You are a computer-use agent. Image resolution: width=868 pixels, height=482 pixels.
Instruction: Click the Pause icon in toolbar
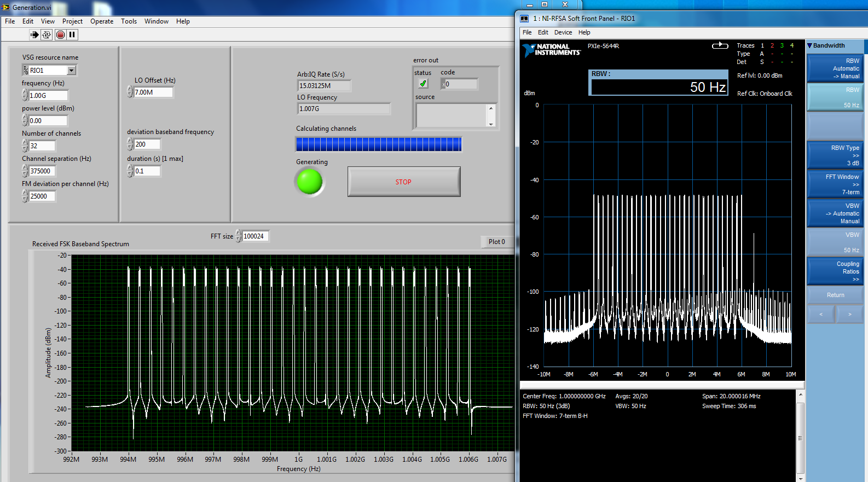click(72, 34)
